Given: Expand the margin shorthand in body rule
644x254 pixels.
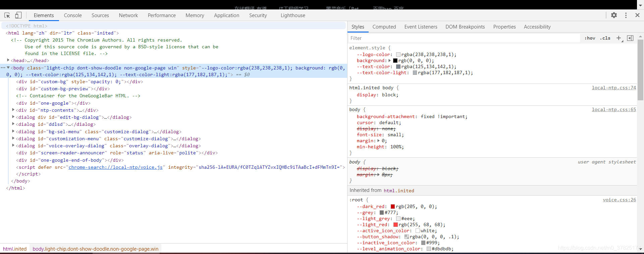Looking at the screenshot, I should 379,141.
